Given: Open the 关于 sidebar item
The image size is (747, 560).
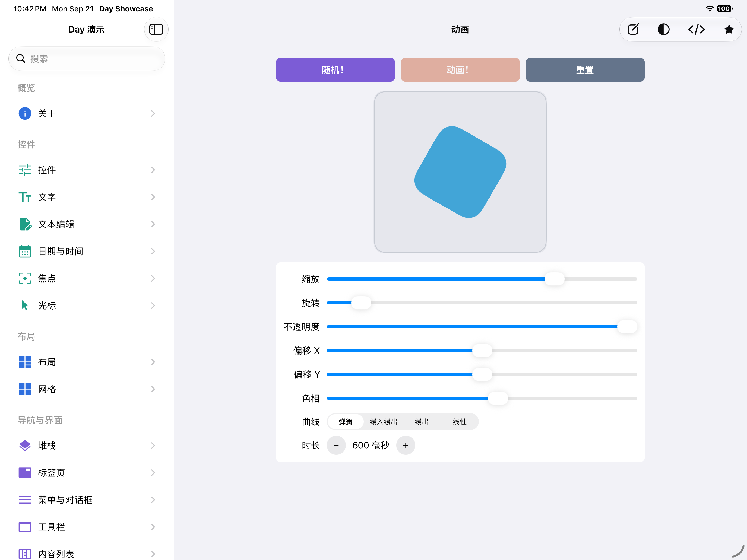Looking at the screenshot, I should click(x=87, y=113).
